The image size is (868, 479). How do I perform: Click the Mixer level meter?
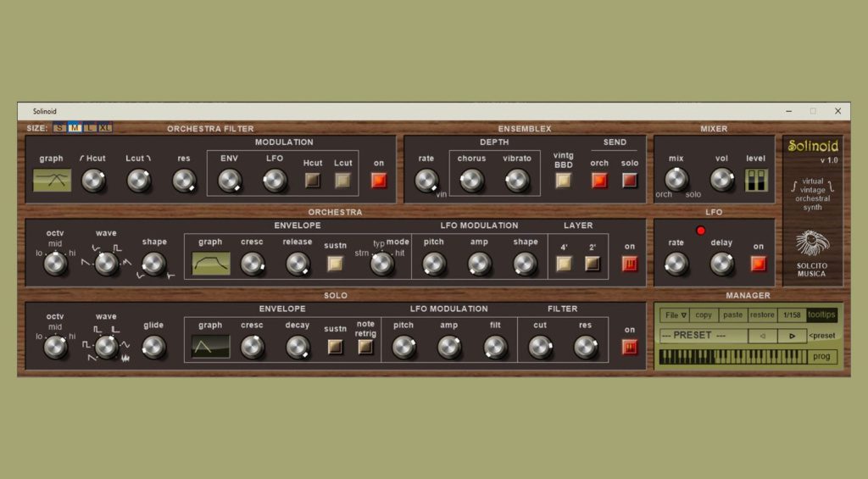click(755, 180)
